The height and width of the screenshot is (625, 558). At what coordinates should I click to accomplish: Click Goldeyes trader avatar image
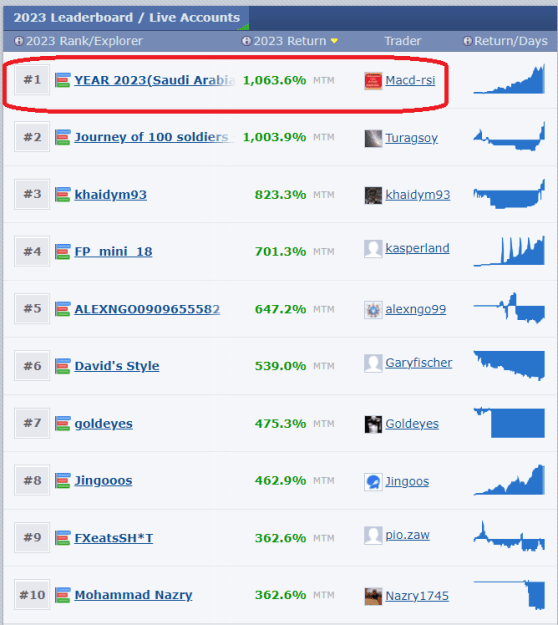click(x=373, y=424)
